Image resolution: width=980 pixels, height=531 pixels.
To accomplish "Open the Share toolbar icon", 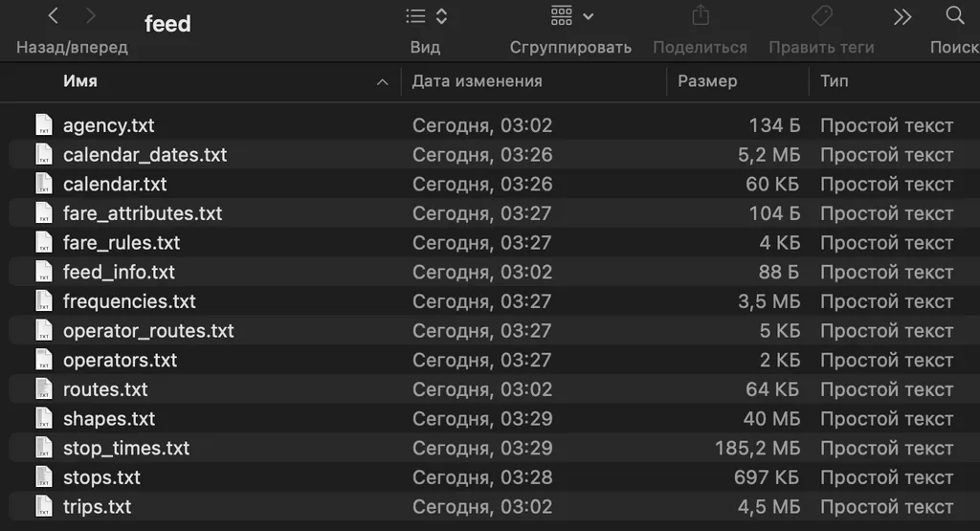I will [x=701, y=16].
